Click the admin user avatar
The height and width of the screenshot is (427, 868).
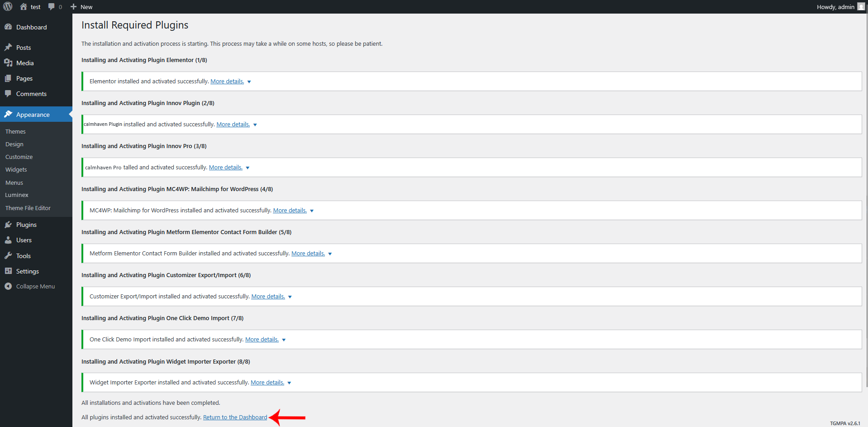click(861, 7)
